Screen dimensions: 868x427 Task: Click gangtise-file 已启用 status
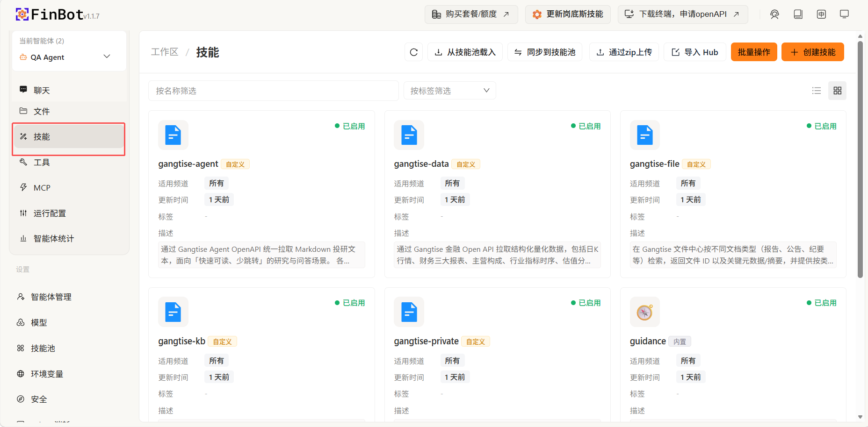(822, 126)
